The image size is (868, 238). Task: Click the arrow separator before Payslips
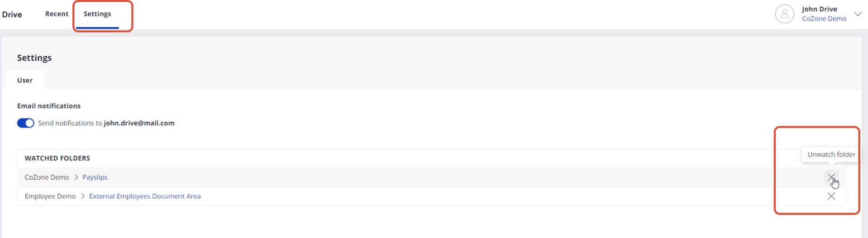[76, 177]
